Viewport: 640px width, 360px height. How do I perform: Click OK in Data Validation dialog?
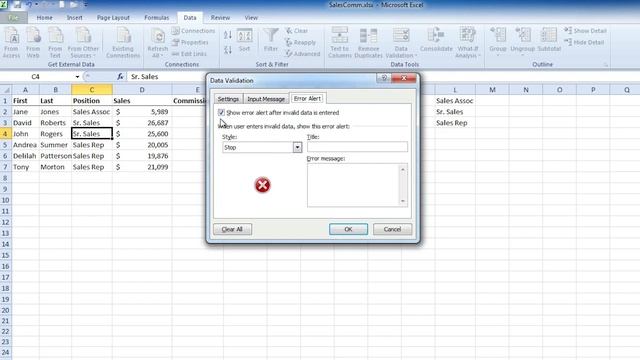click(348, 229)
